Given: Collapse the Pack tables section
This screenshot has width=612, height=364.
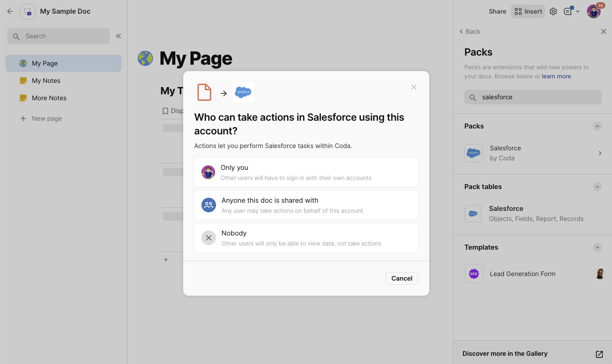Looking at the screenshot, I should click(x=597, y=187).
